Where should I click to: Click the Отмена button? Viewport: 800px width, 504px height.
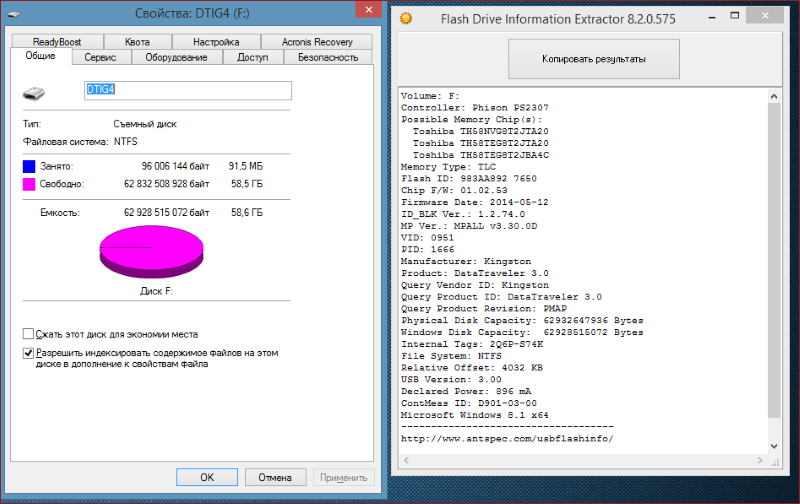tap(276, 477)
